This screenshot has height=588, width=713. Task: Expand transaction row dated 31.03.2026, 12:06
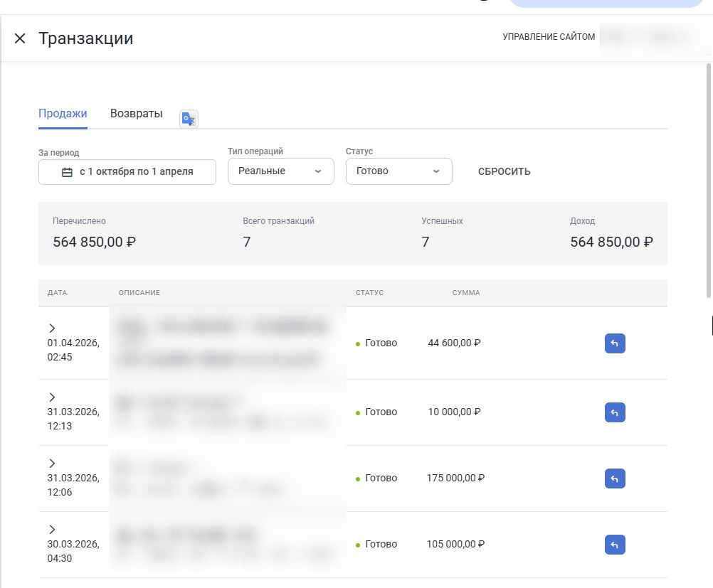pos(52,463)
